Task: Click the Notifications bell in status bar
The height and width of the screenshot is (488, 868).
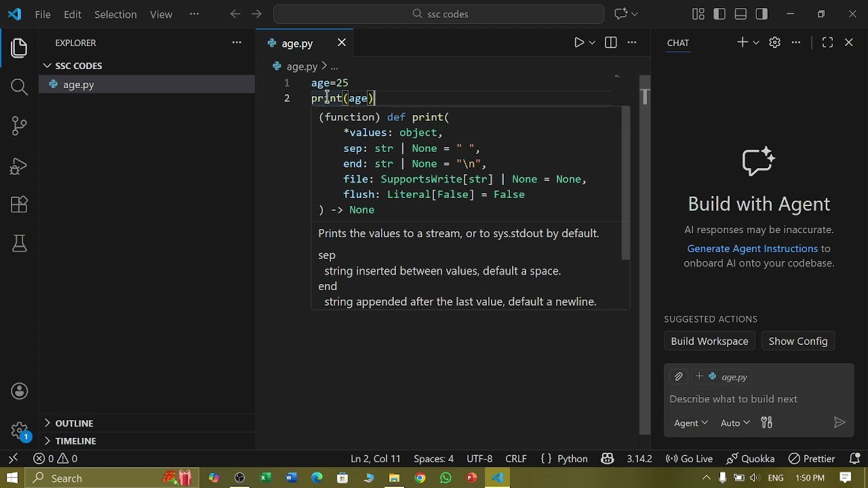Action: click(854, 459)
